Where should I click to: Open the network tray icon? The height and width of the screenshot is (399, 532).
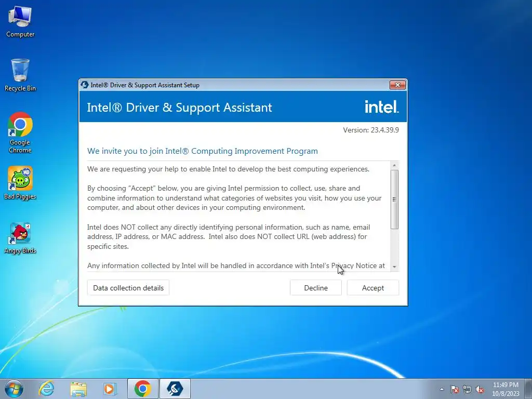[467, 389]
